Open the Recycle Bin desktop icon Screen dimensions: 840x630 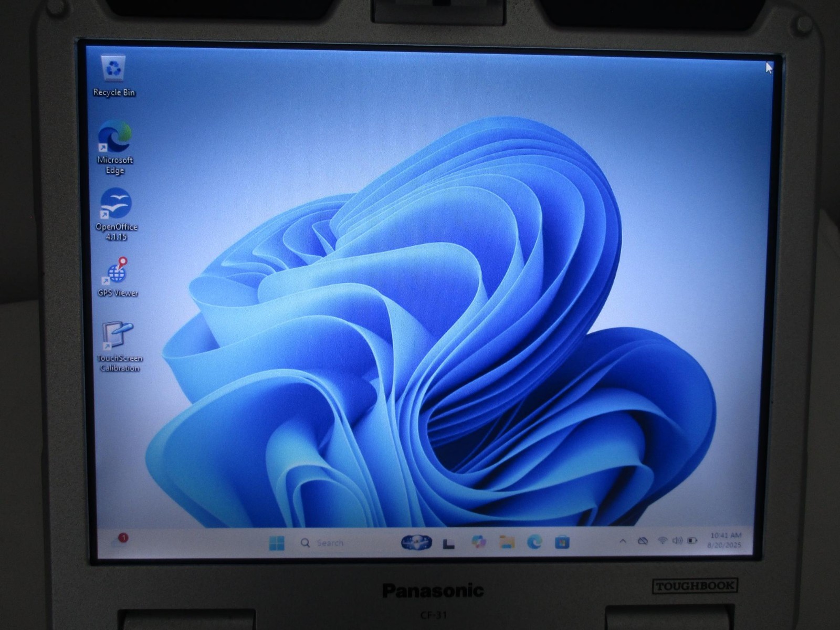pyautogui.click(x=114, y=76)
